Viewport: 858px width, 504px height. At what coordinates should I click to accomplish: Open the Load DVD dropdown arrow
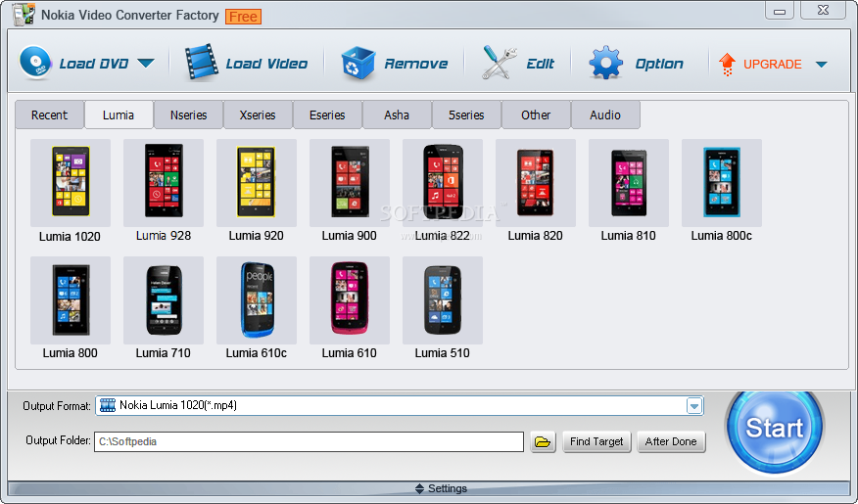(x=146, y=64)
